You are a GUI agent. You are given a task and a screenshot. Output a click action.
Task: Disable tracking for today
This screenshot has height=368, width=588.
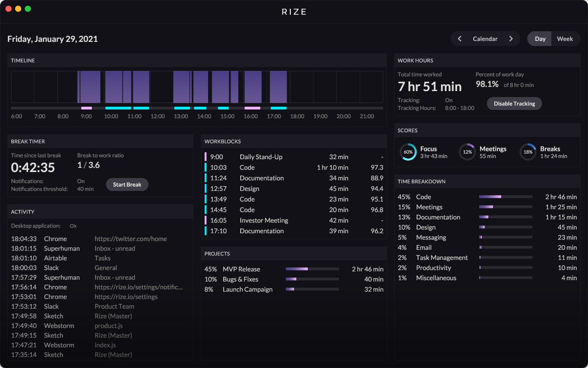pos(514,103)
